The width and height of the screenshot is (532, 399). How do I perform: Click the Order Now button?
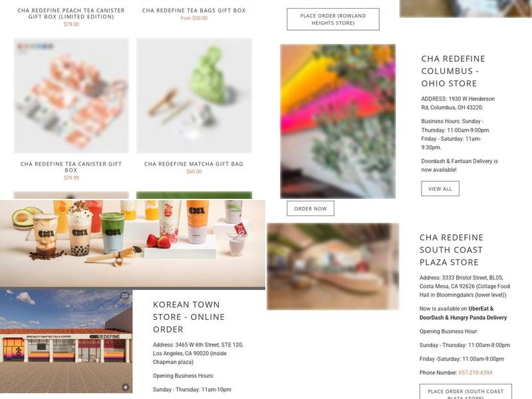click(311, 208)
